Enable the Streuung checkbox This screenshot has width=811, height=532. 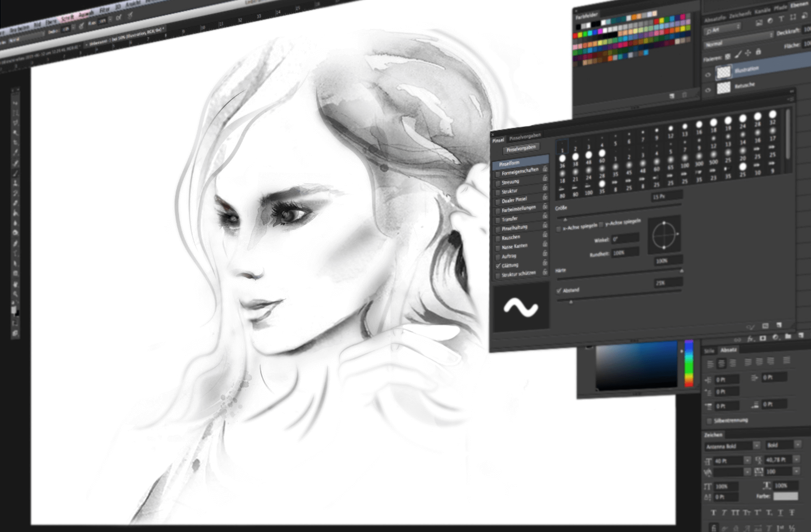498,183
